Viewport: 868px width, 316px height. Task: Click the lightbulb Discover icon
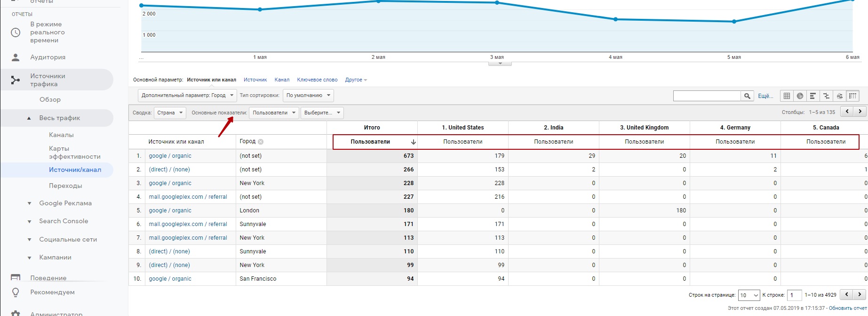click(x=16, y=292)
